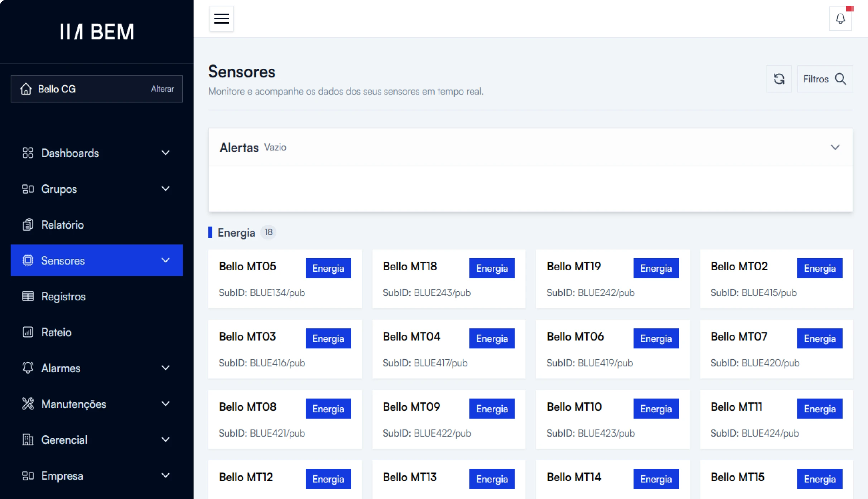
Task: Select SubID: BLUE422/pub on Bello MT09
Action: tap(427, 433)
